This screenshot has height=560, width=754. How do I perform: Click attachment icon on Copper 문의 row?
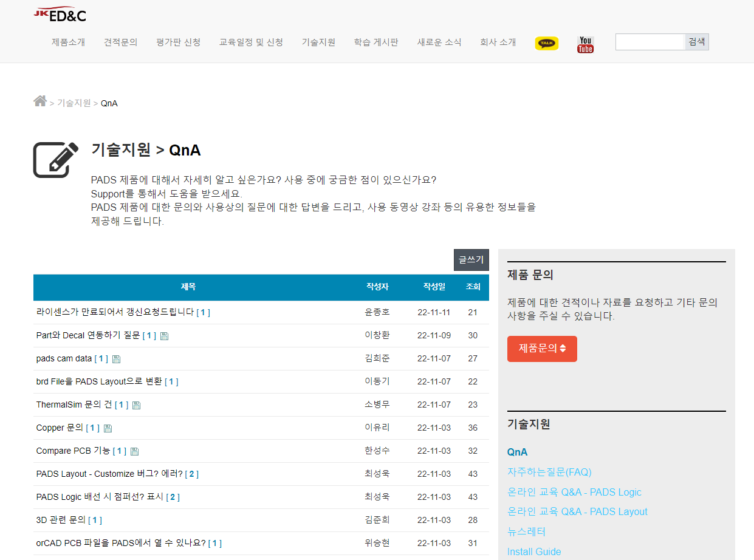click(108, 428)
